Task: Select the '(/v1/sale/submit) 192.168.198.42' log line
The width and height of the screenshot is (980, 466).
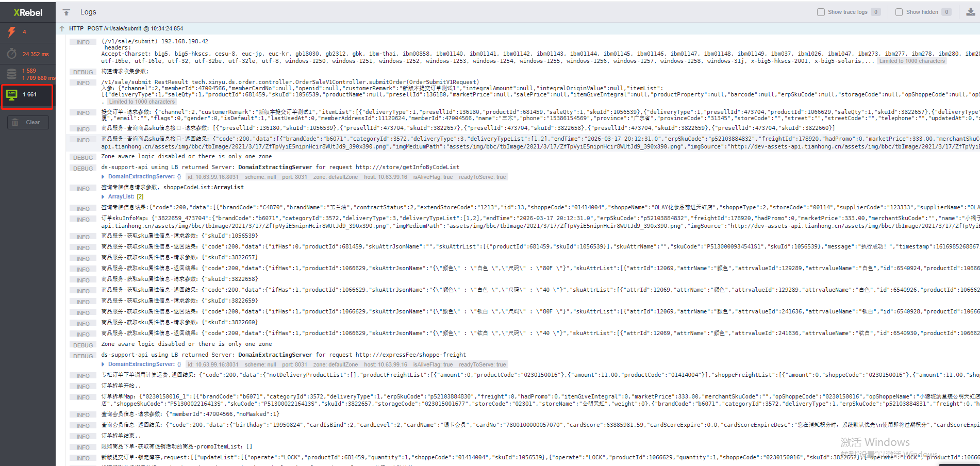Action: point(155,41)
